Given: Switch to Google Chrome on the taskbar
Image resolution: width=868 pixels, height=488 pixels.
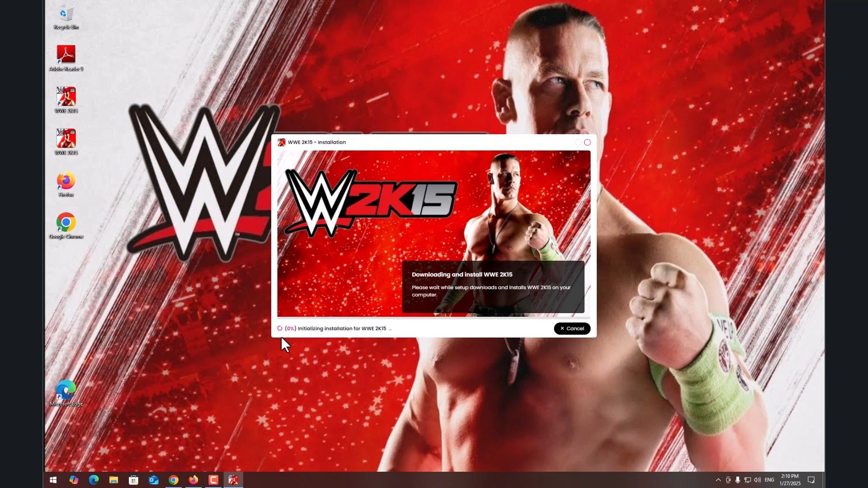Looking at the screenshot, I should tap(174, 480).
